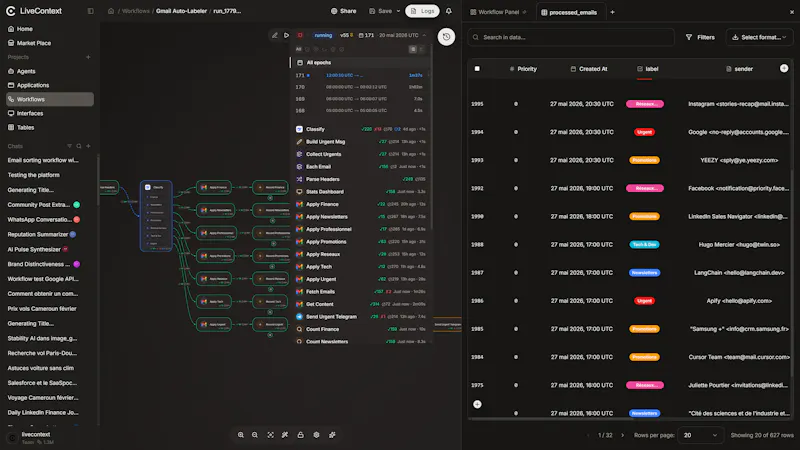Share the workflow

[x=343, y=11]
